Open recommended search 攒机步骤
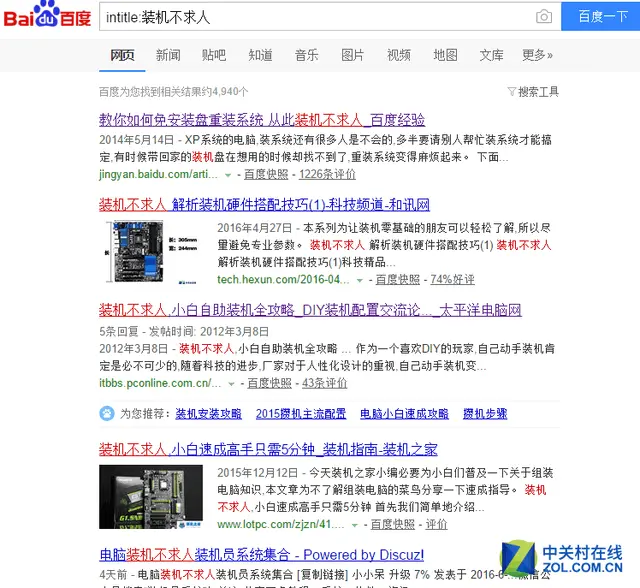This screenshot has width=640, height=588. (x=485, y=414)
